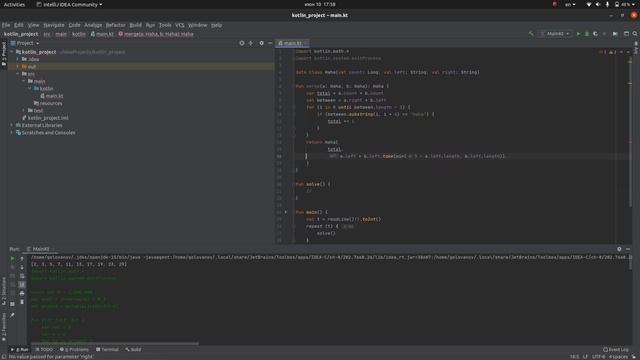The width and height of the screenshot is (640, 360).
Task: Clear all output trash icon in Run panel
Action: pos(22,302)
